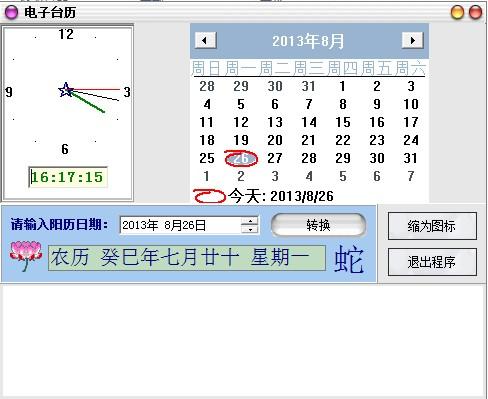Click the yellow orb minimize button
The image size is (488, 399).
point(457,12)
